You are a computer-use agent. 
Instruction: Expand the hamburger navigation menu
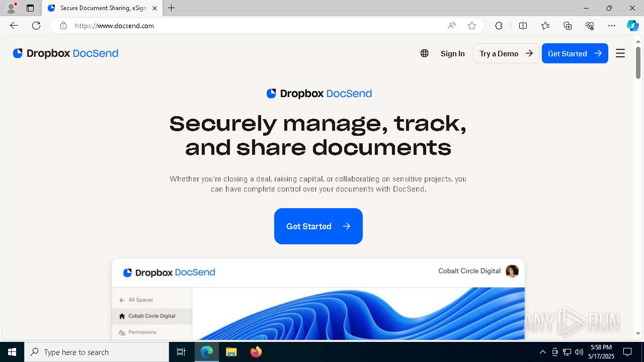620,53
